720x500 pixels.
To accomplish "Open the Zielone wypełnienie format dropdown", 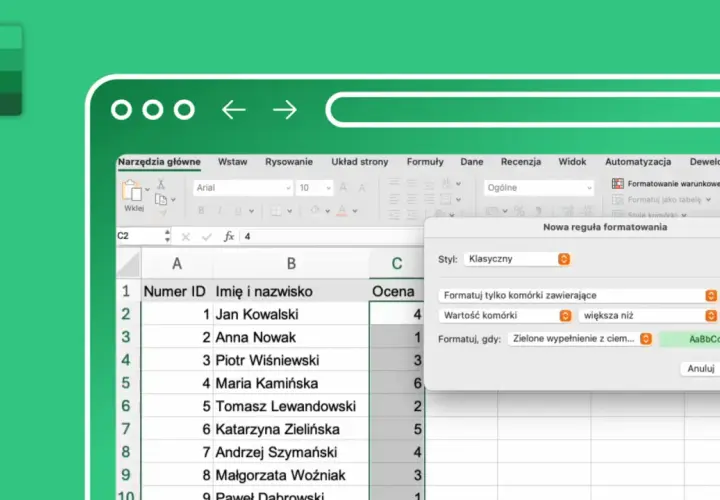I will coord(580,339).
